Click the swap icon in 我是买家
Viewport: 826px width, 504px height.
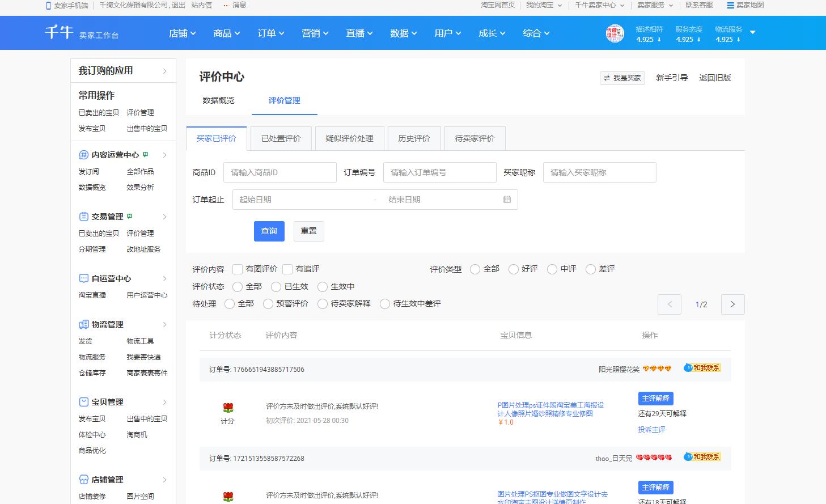607,78
